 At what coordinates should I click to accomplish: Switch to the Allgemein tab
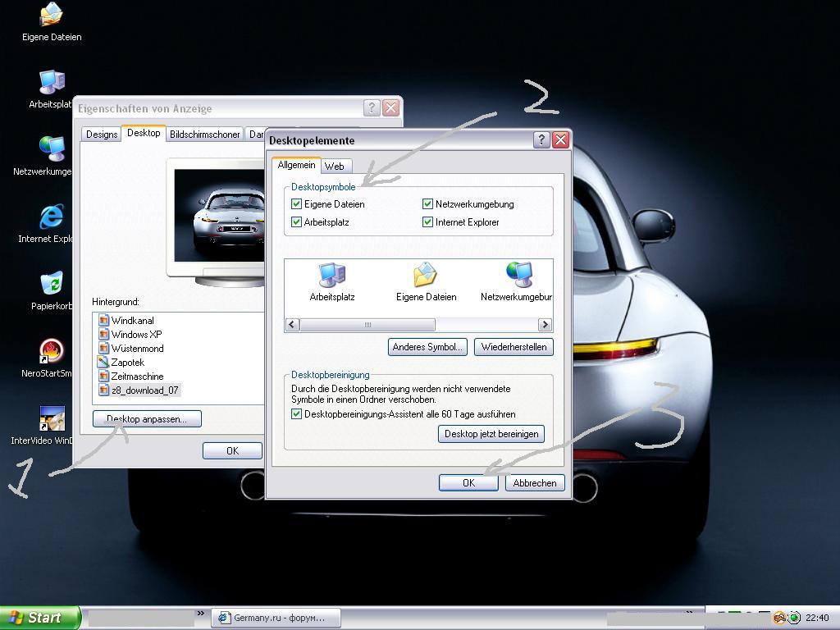[296, 165]
